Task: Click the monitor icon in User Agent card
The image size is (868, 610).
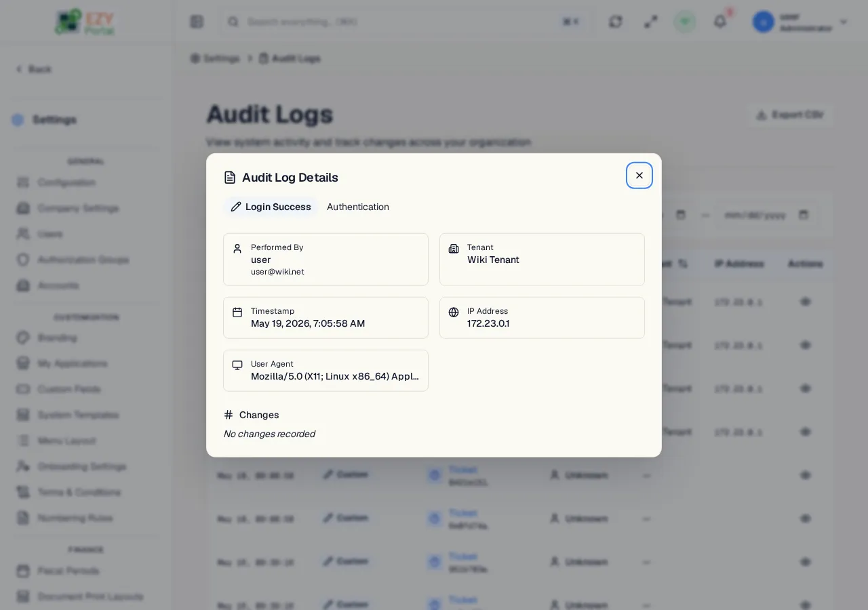Action: 237,365
